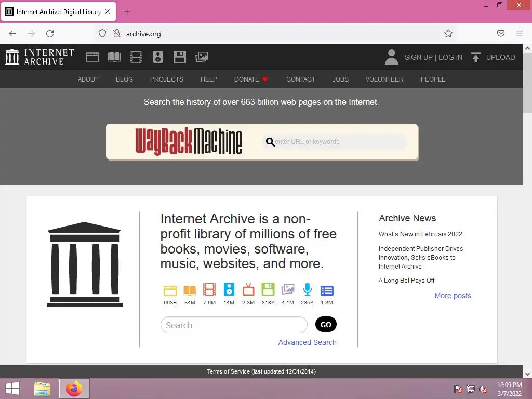This screenshot has height=399, width=532.
Task: Click the page scrollbar up arrow
Action: [527, 48]
